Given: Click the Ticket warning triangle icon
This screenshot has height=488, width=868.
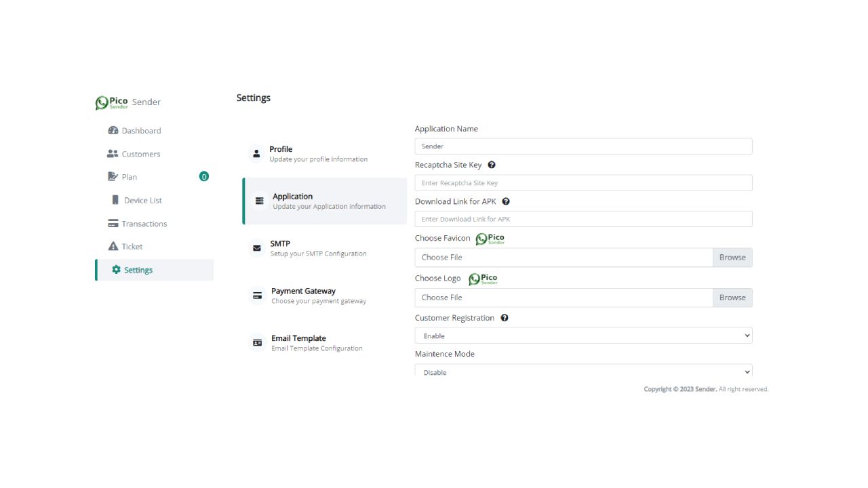Looking at the screenshot, I should [113, 247].
